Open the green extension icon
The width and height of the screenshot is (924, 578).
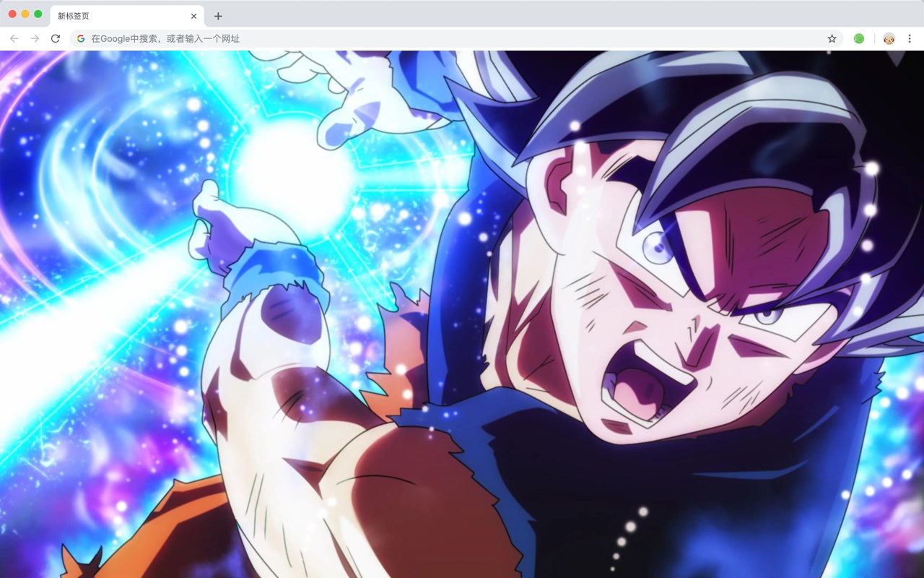click(859, 38)
